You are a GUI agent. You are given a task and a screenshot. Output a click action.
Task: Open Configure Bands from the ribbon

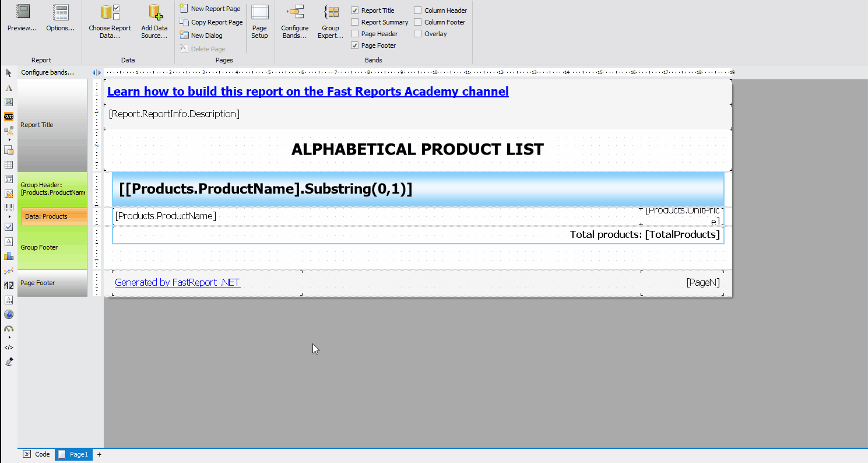pyautogui.click(x=295, y=22)
